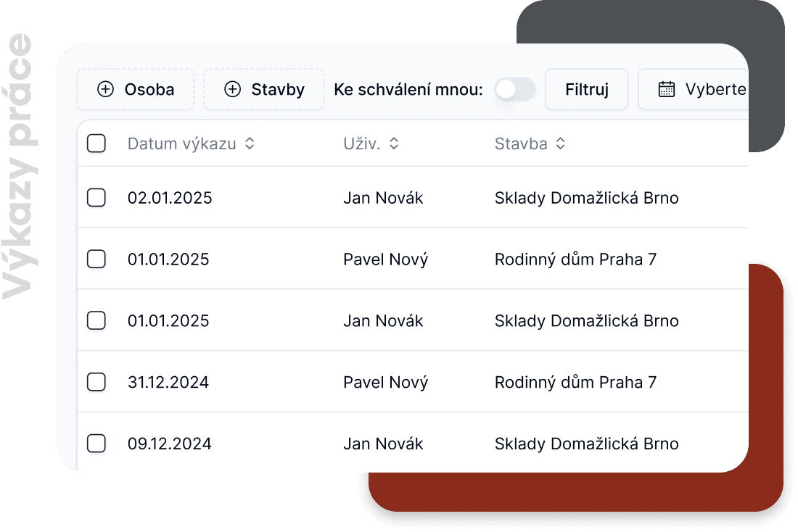Click Jan Novák in the 02.01.2025 row
Image resolution: width=798 pixels, height=532 pixels.
click(x=383, y=197)
